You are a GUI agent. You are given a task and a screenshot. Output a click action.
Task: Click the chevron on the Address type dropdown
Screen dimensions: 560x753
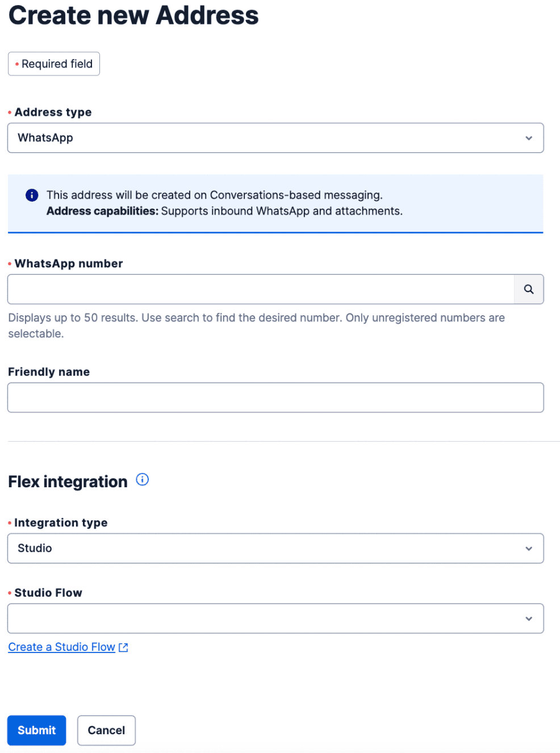coord(528,137)
